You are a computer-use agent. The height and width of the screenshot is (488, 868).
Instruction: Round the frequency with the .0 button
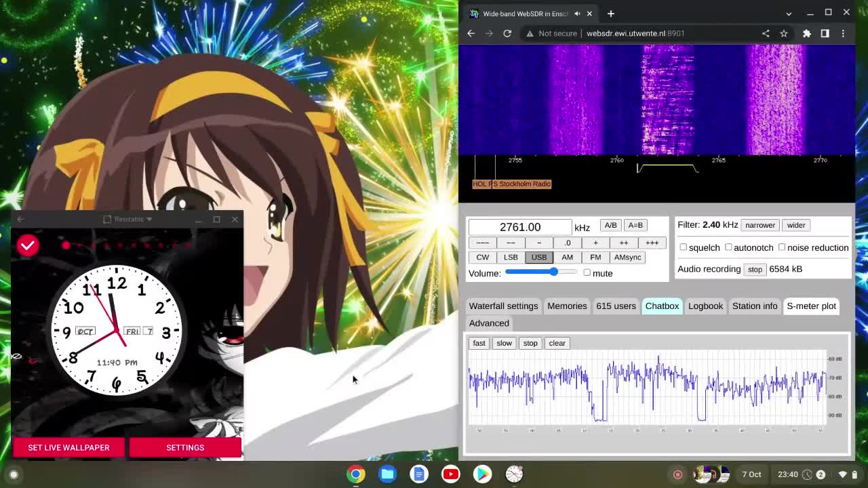click(568, 243)
